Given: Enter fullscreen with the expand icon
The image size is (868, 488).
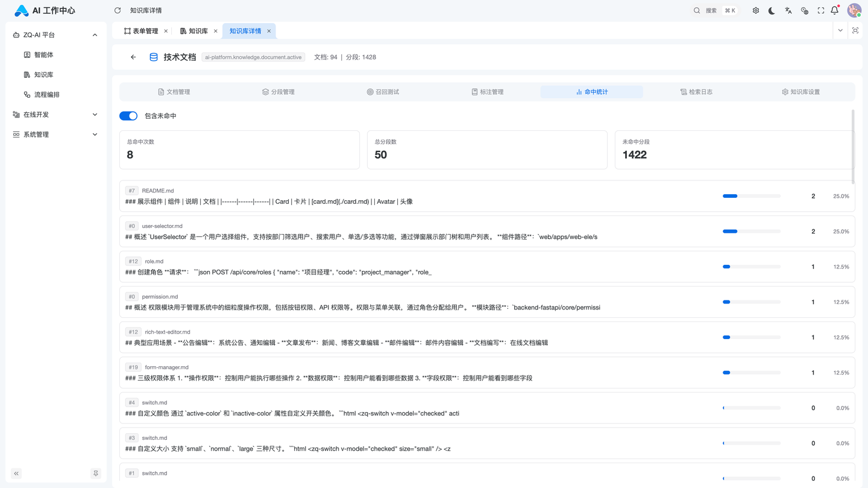Looking at the screenshot, I should coord(821,10).
